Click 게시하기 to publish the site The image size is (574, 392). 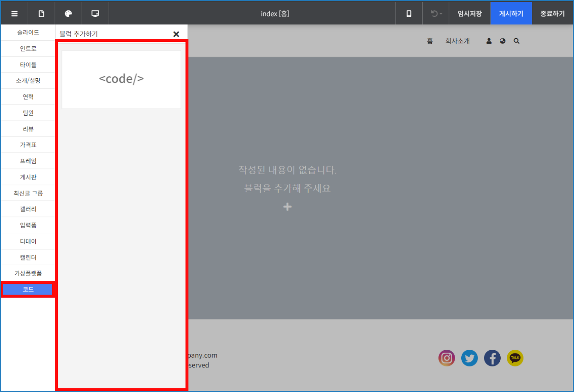(x=511, y=13)
